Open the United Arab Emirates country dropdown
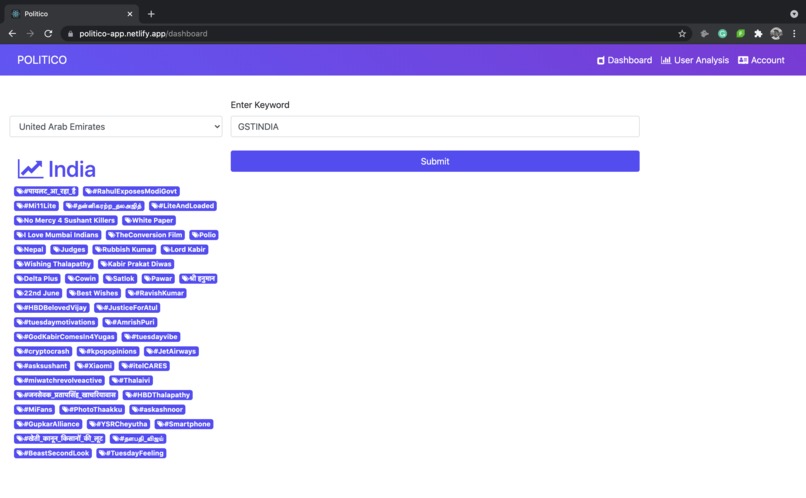The image size is (806, 498). (116, 126)
